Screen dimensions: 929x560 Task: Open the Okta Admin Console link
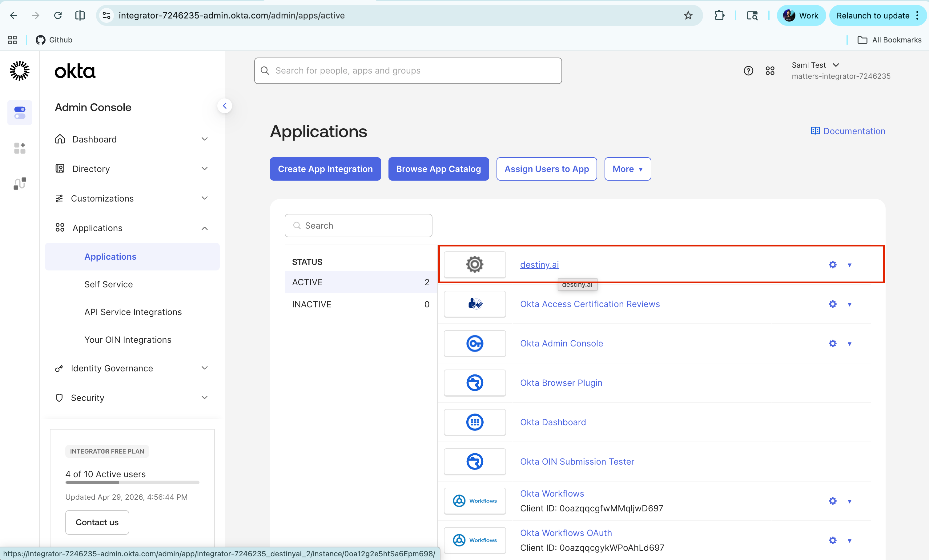[x=562, y=343]
